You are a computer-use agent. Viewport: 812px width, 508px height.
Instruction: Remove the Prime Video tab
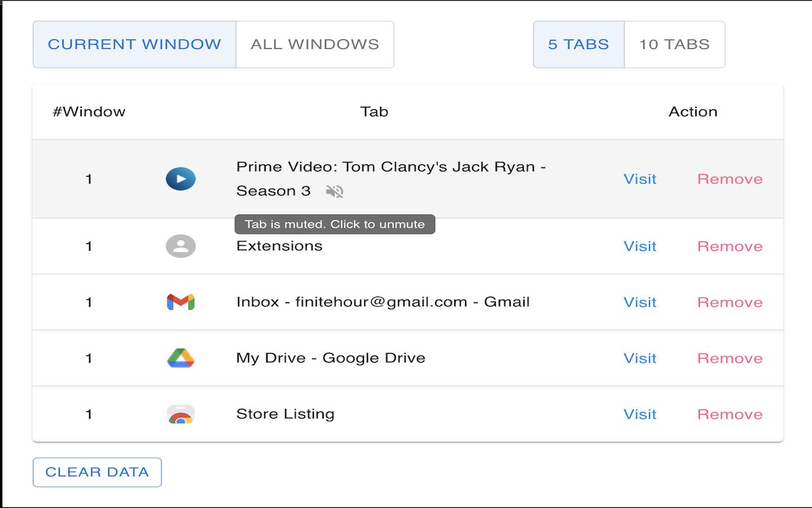click(x=730, y=178)
